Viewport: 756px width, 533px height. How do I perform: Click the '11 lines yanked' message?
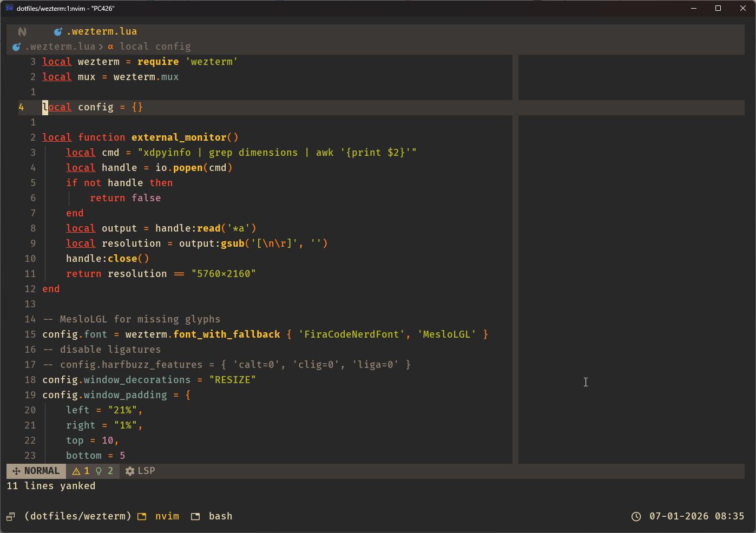(x=51, y=486)
